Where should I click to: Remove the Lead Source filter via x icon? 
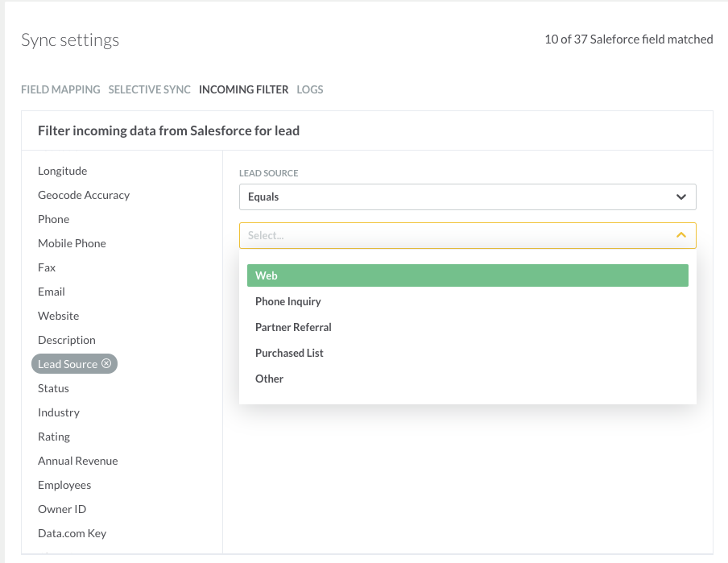(106, 363)
